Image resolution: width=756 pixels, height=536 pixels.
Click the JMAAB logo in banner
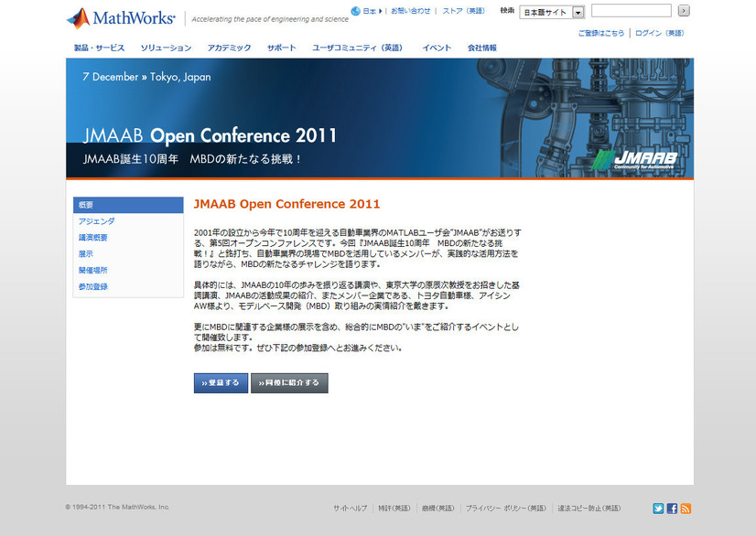tap(635, 160)
